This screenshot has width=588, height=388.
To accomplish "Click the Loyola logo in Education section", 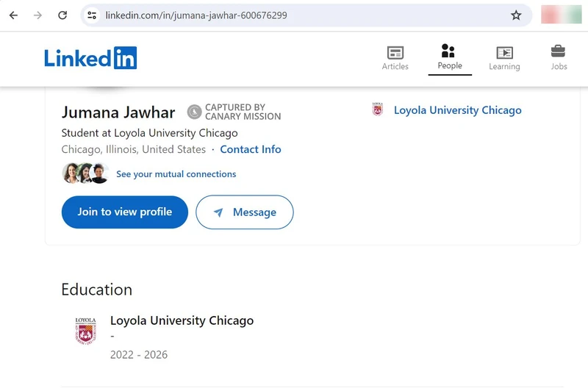I will (85, 331).
